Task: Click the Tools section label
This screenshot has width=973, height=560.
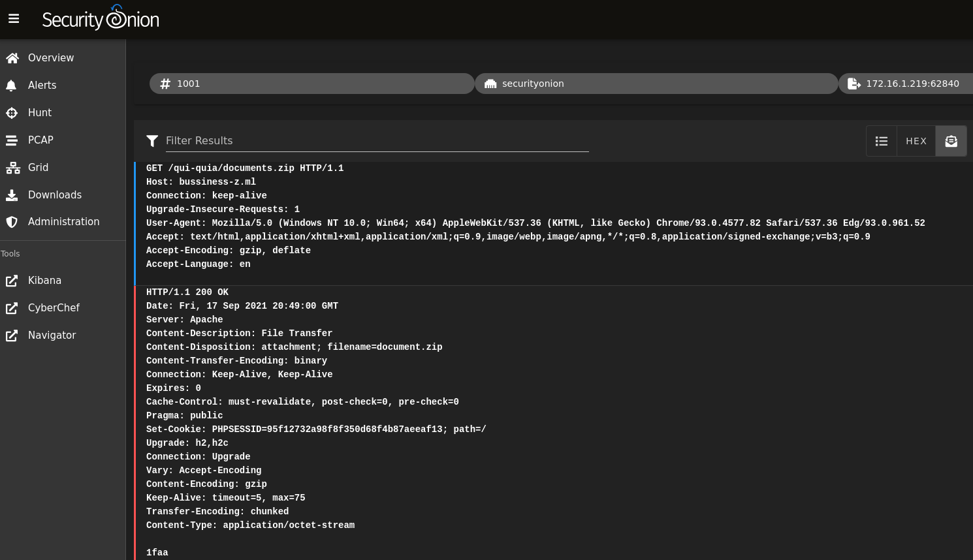Action: point(10,254)
